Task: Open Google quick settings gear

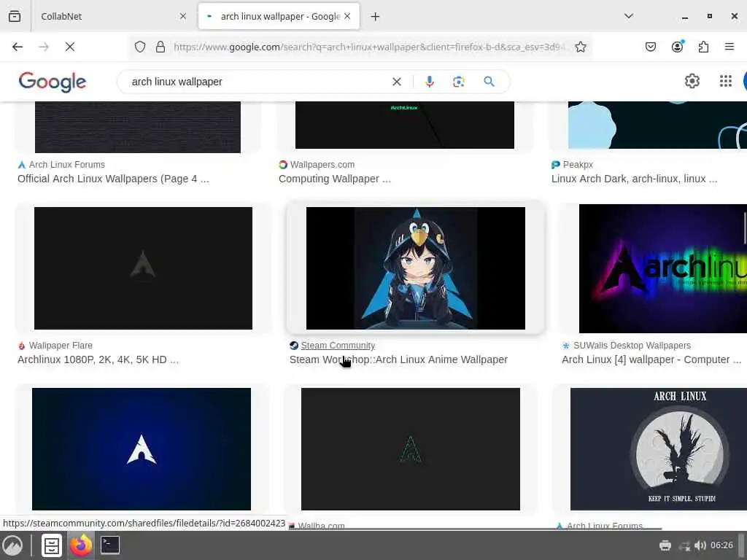Action: tap(692, 82)
